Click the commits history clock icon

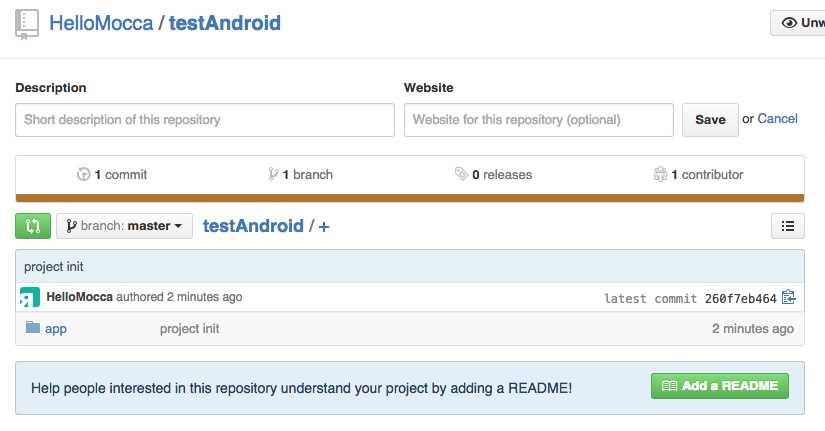tap(83, 174)
